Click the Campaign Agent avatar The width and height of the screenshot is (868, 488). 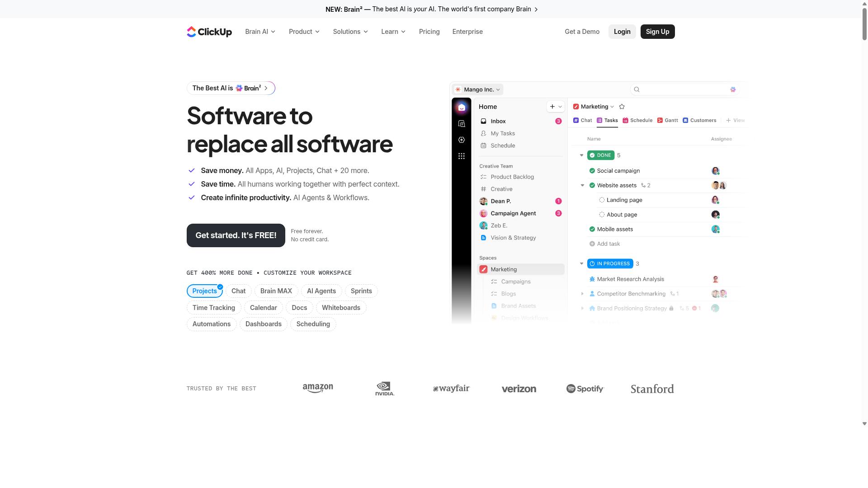[x=483, y=213]
